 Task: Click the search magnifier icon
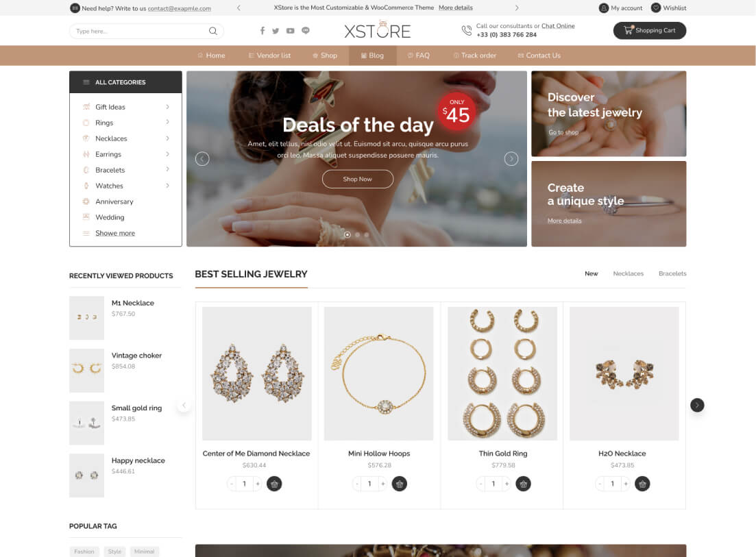point(212,31)
